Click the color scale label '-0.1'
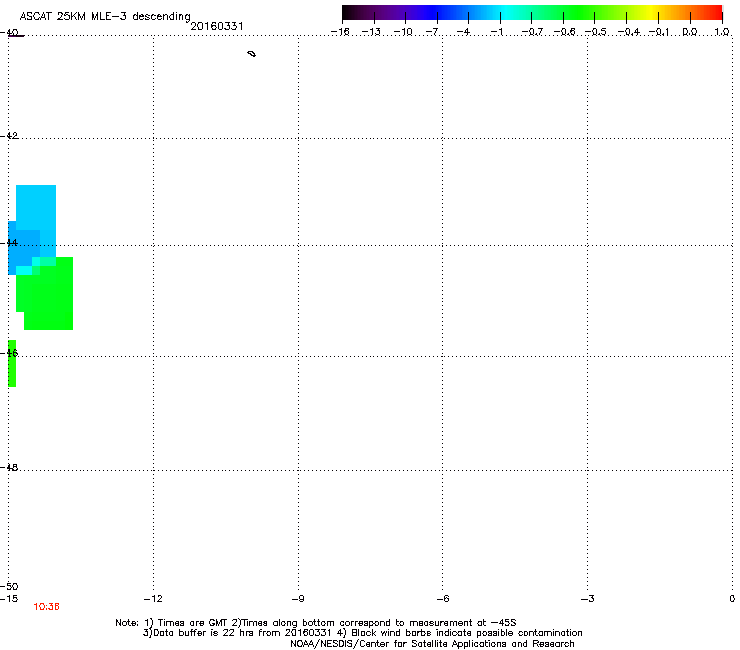The width and height of the screenshot is (740, 650). (659, 32)
